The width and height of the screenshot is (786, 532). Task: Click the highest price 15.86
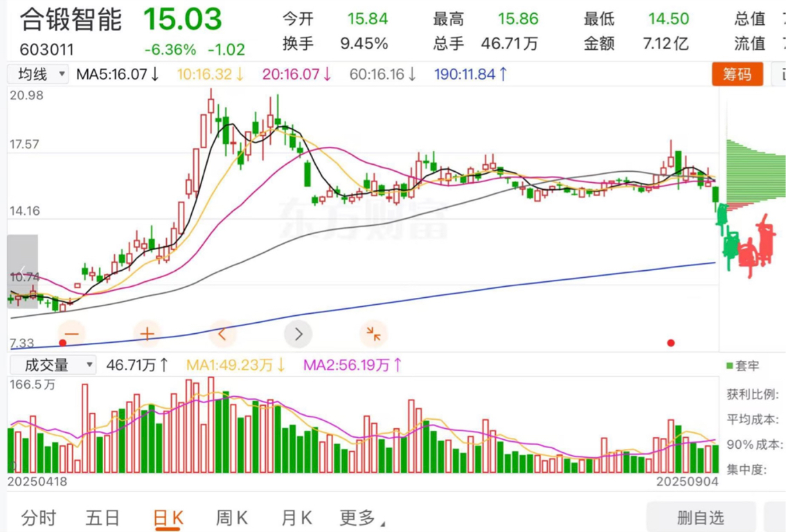[x=518, y=19]
